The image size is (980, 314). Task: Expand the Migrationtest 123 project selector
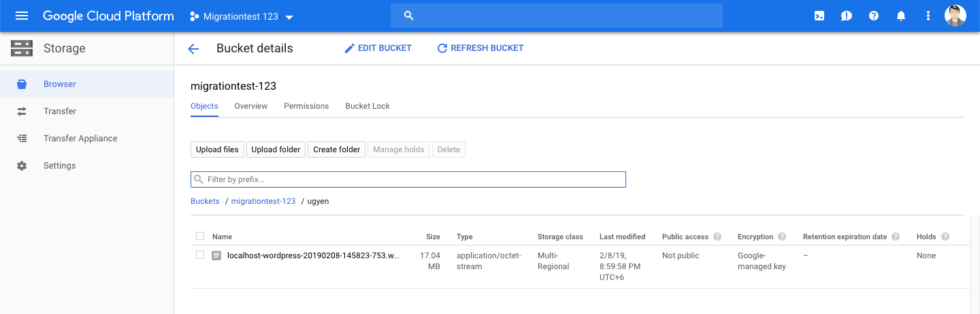pyautogui.click(x=242, y=16)
